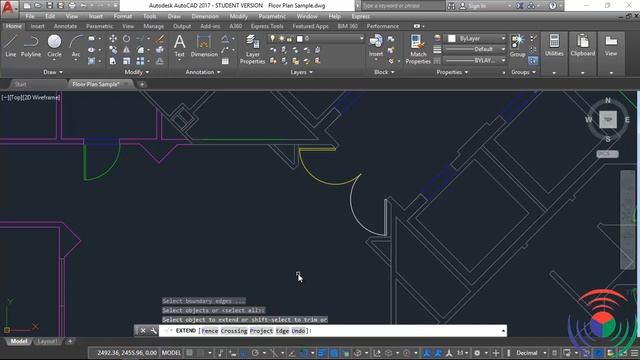This screenshot has height=360, width=640.
Task: Choose the Project option in command line
Action: pos(261,331)
